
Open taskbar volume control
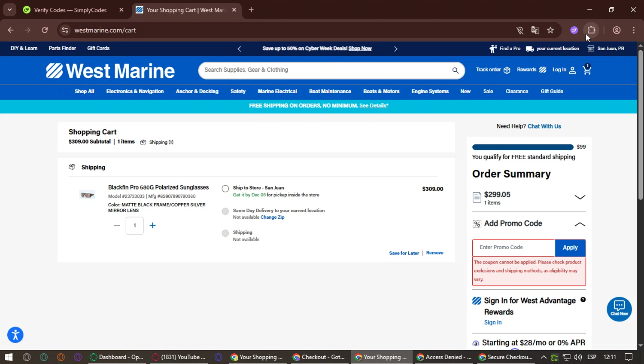tap(578, 357)
